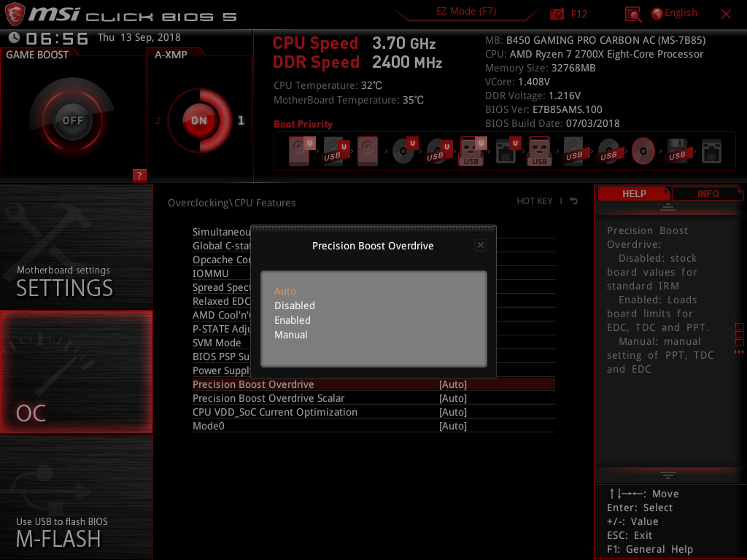The image size is (747, 560).
Task: Select the legacy hard disk boot icon without the U badge
Action: click(x=368, y=152)
